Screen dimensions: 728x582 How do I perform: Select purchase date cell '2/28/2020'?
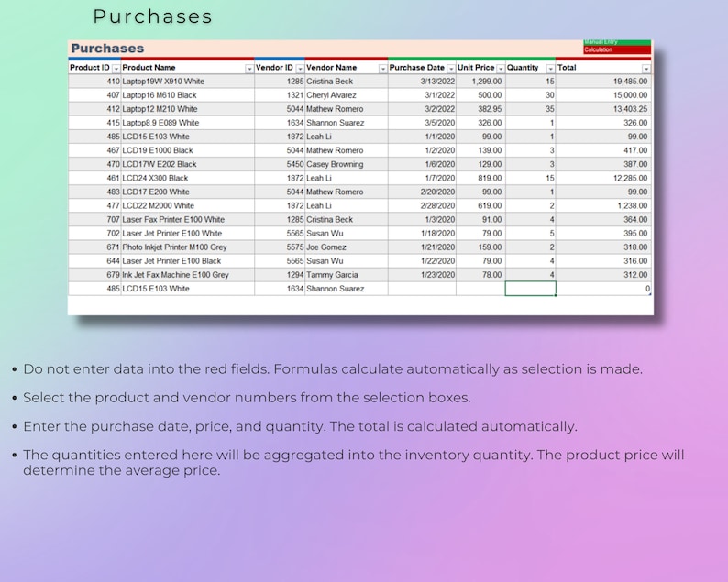coord(422,205)
